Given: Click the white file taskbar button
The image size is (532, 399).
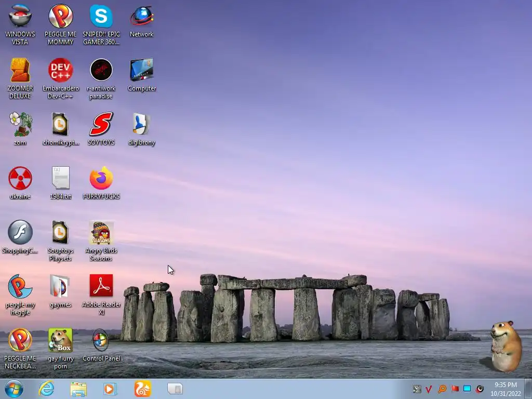Looking at the screenshot, I should (175, 389).
